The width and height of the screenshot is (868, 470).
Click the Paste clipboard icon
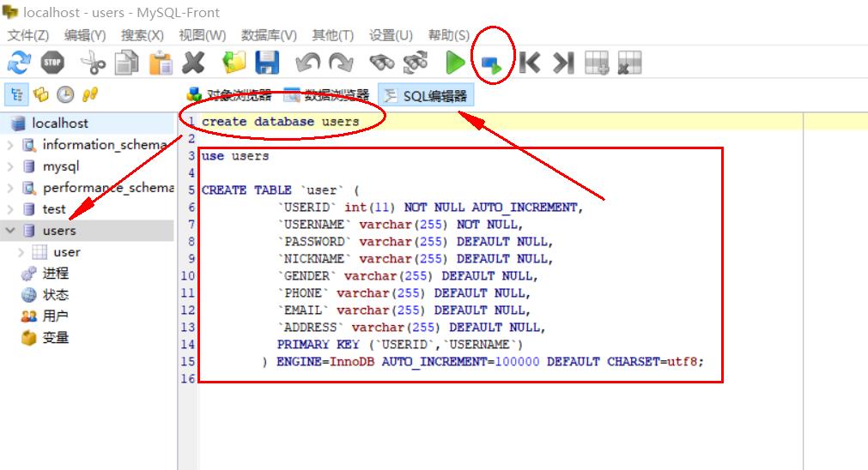161,63
